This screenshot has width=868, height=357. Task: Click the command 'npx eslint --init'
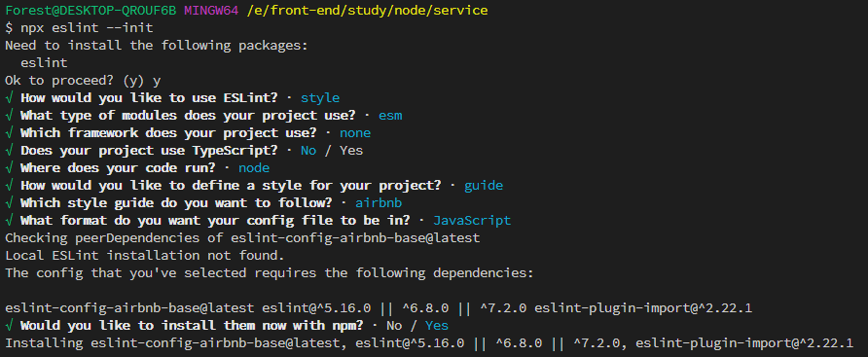tap(86, 27)
